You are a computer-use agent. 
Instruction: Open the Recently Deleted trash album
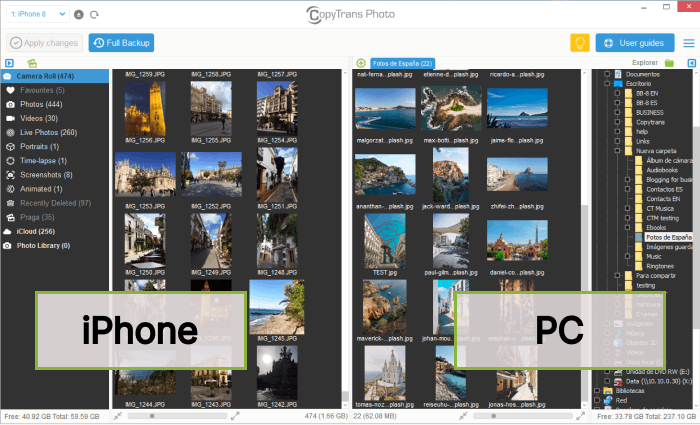coord(11,203)
